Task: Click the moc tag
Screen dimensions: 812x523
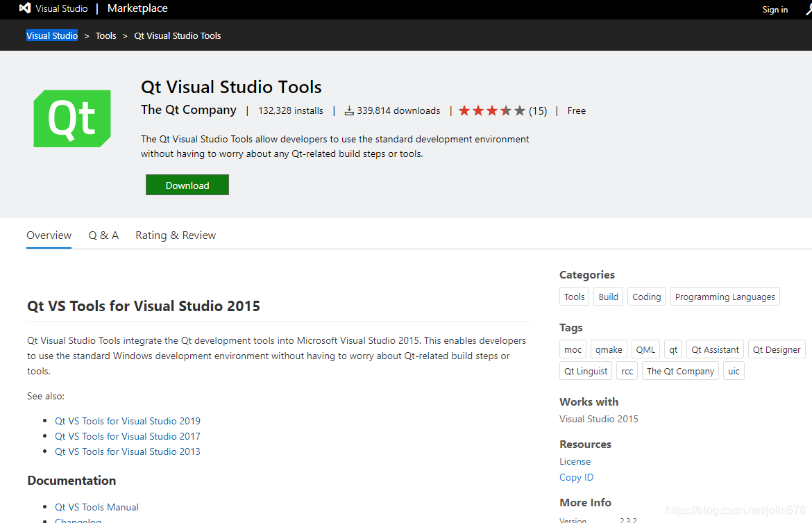Action: pos(573,349)
